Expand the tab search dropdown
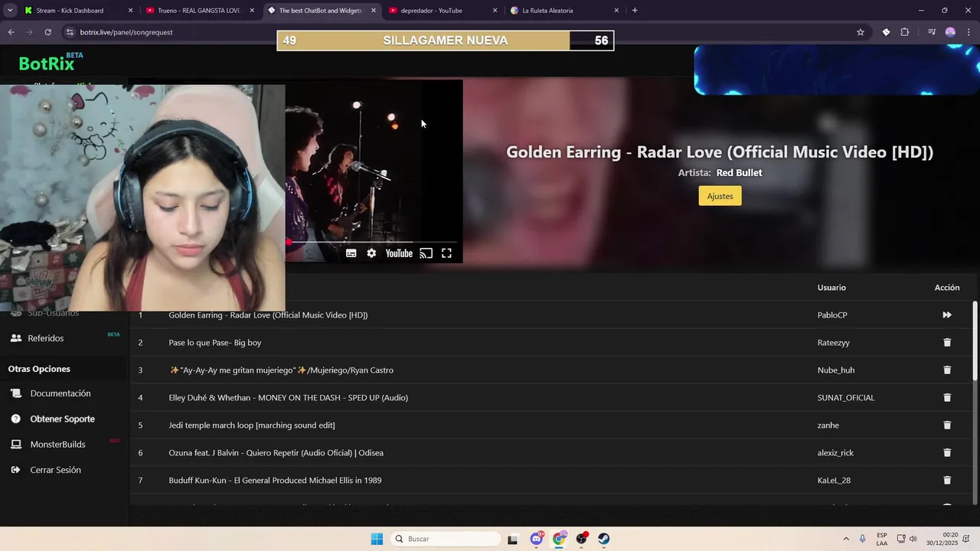Image resolution: width=980 pixels, height=551 pixels. coord(10,11)
